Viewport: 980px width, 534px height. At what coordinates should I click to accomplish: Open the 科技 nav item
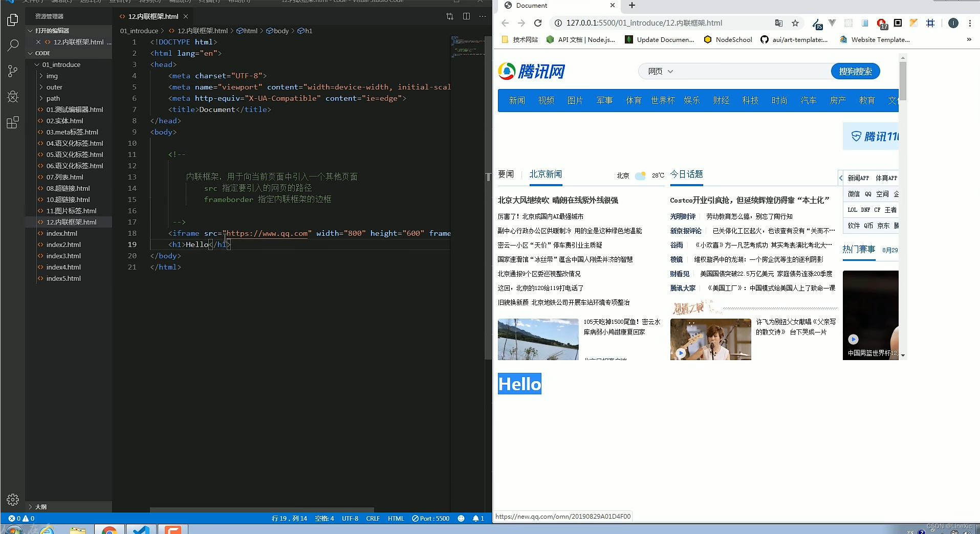click(x=751, y=101)
